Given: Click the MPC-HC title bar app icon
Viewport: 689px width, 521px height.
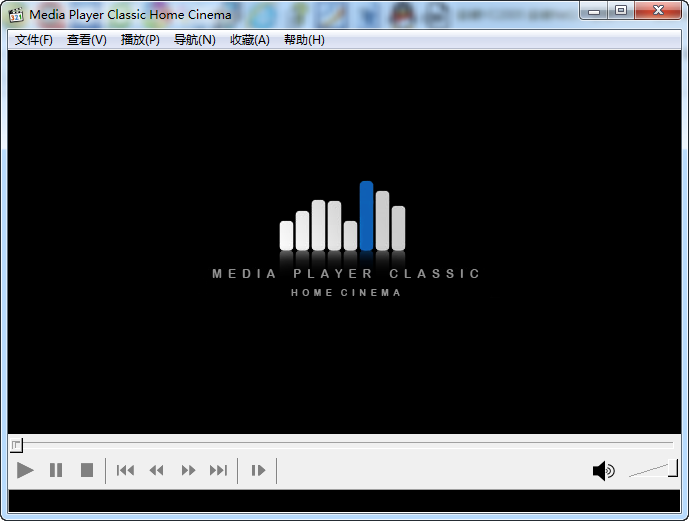Looking at the screenshot, I should pos(16,14).
